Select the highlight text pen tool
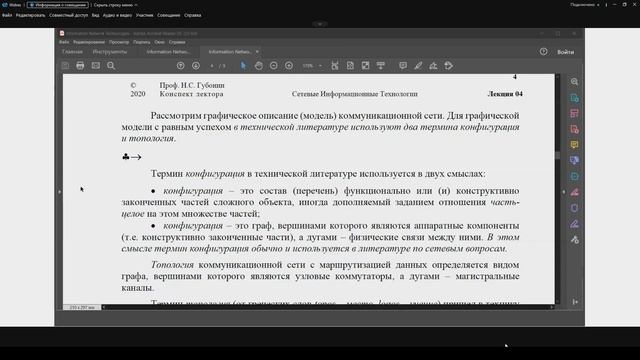The width and height of the screenshot is (640, 360). click(x=418, y=66)
